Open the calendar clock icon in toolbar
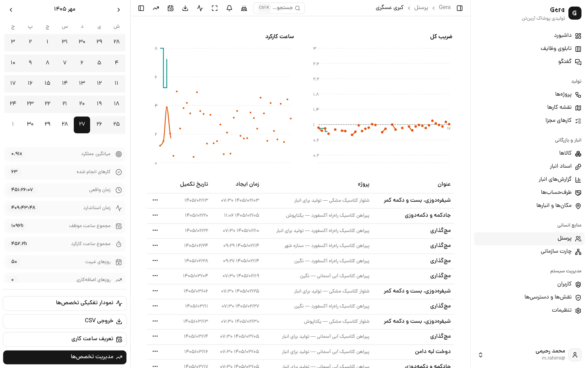This screenshot has height=368, width=588. (170, 8)
